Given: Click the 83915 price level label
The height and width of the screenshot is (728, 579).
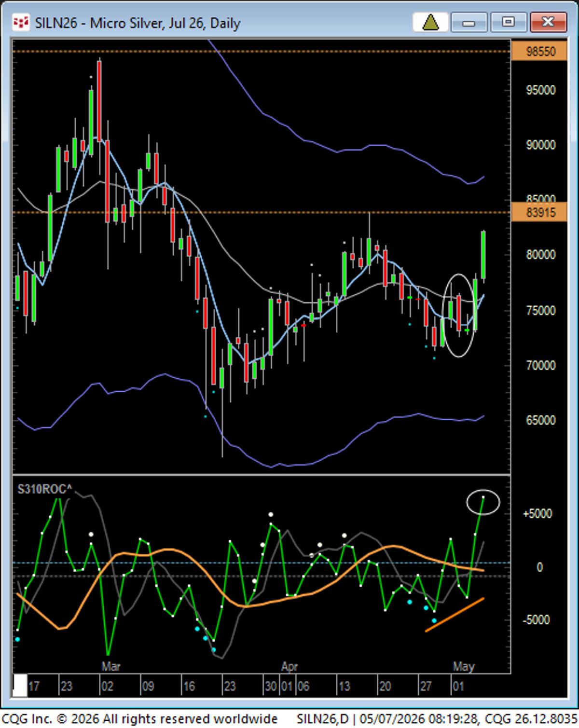Looking at the screenshot, I should point(539,212).
